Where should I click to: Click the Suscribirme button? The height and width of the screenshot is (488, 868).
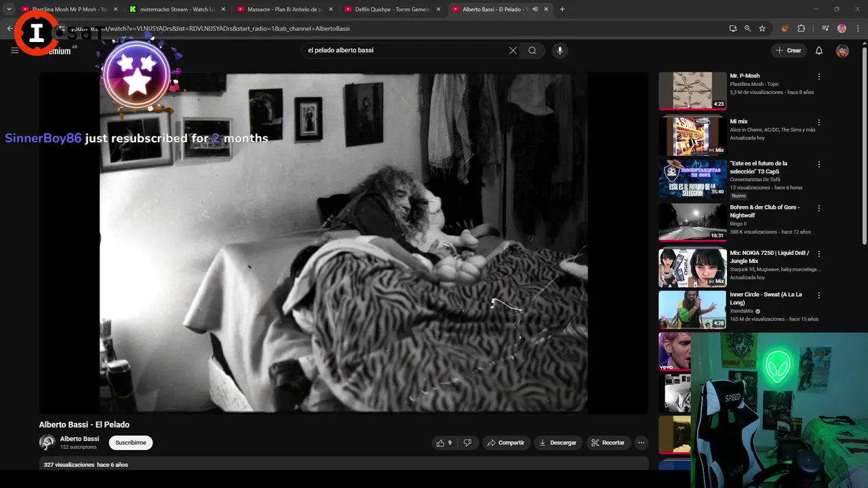click(x=131, y=443)
